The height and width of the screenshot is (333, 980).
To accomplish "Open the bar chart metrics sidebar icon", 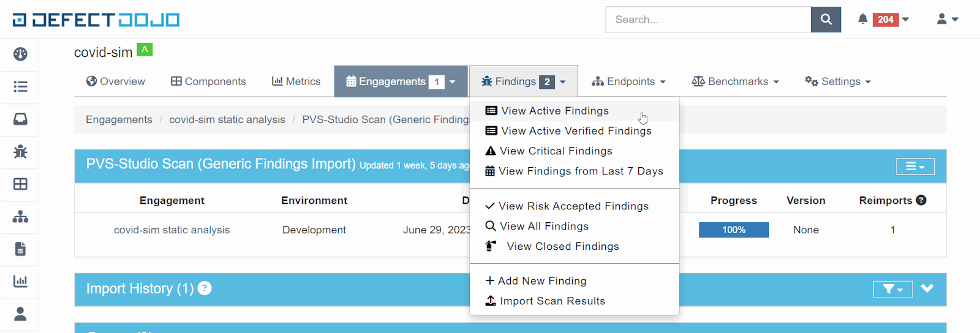I will pyautogui.click(x=20, y=282).
